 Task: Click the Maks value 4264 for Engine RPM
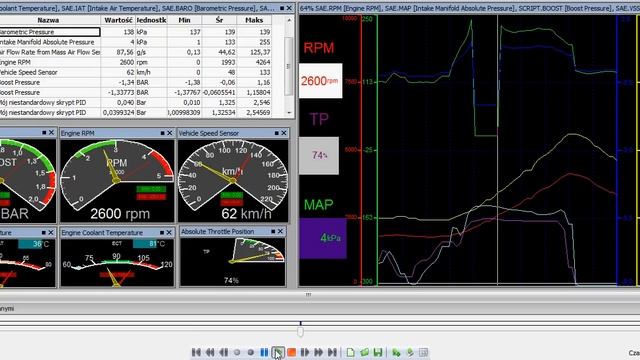[263, 62]
